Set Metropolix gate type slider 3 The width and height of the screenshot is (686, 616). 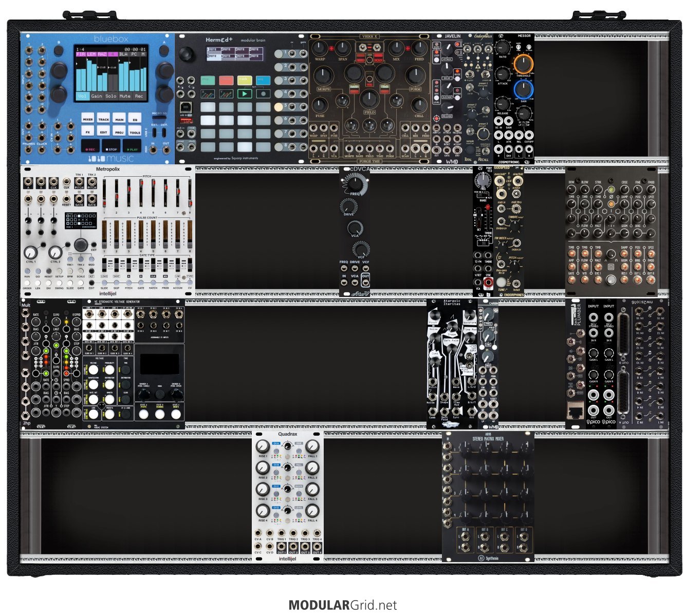tap(128, 265)
